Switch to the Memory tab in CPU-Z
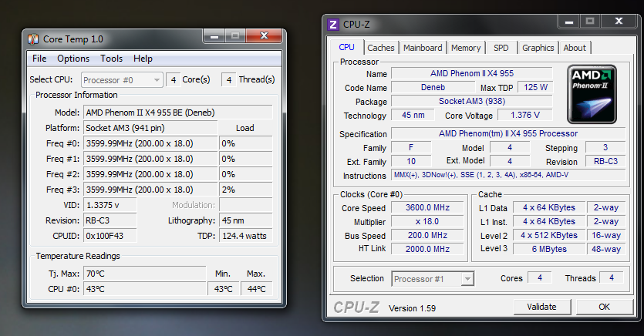The image size is (644, 336). 466,48
